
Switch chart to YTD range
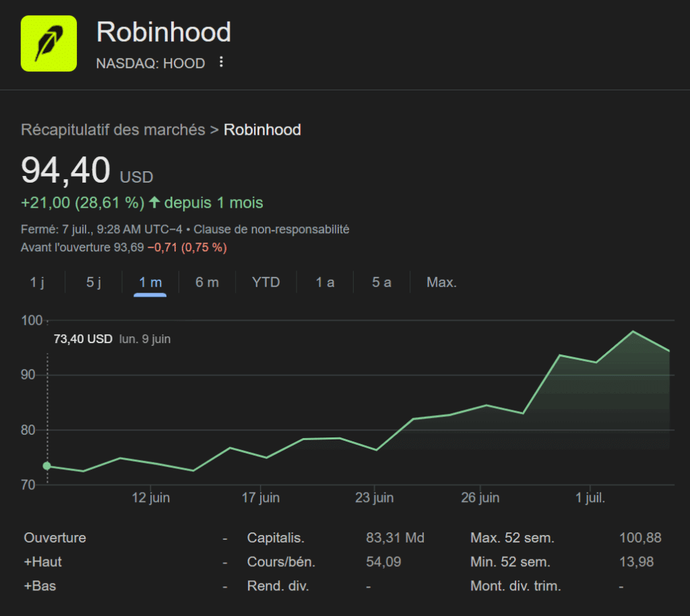(x=265, y=282)
